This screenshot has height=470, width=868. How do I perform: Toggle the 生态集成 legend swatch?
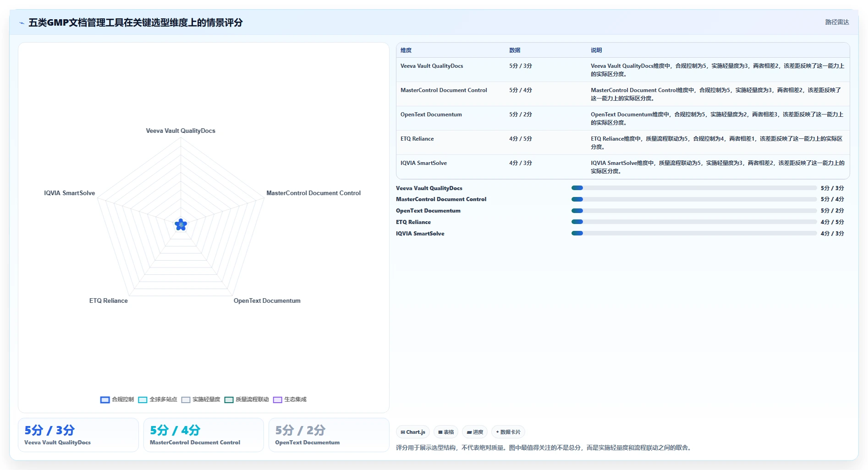(277, 399)
